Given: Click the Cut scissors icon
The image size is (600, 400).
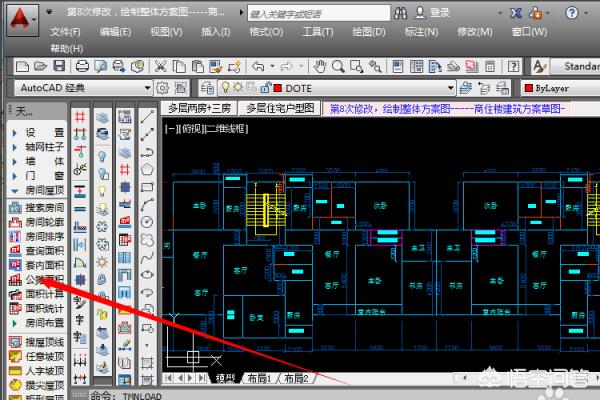Looking at the screenshot, I should point(160,67).
